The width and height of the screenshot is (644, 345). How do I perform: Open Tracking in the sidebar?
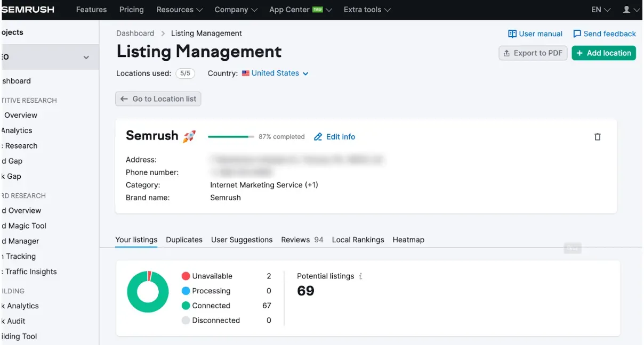tap(19, 256)
